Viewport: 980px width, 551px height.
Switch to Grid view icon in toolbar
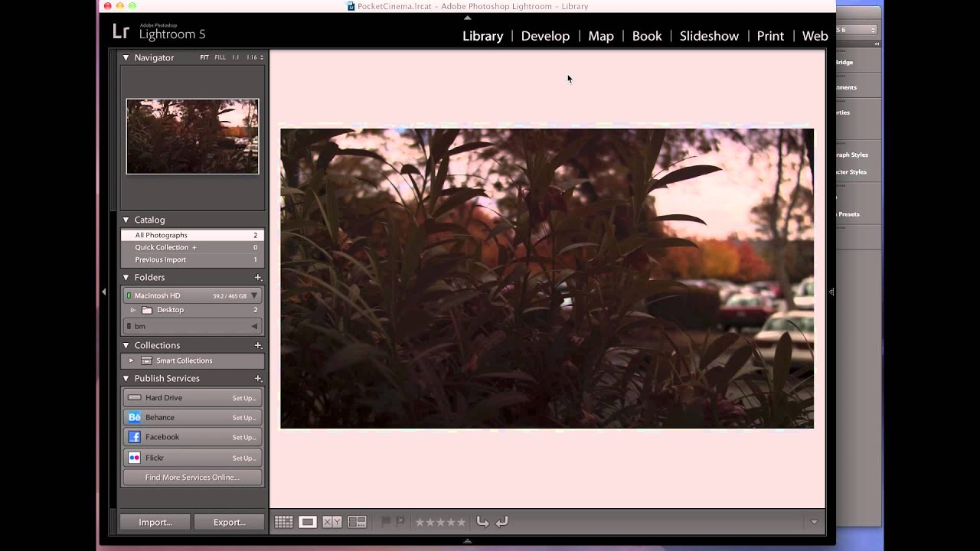point(283,522)
